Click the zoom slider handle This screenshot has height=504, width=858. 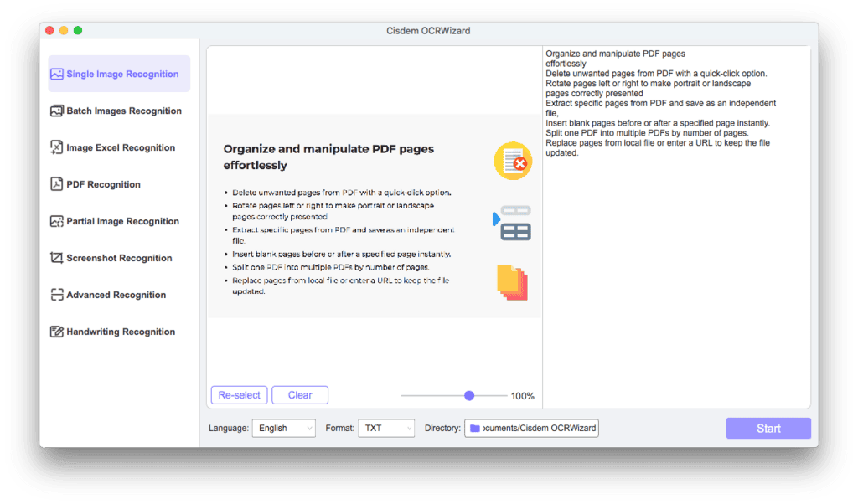point(469,396)
